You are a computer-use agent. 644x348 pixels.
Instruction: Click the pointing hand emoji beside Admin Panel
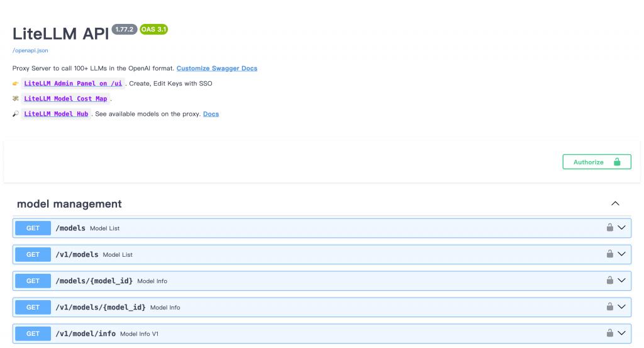click(16, 84)
